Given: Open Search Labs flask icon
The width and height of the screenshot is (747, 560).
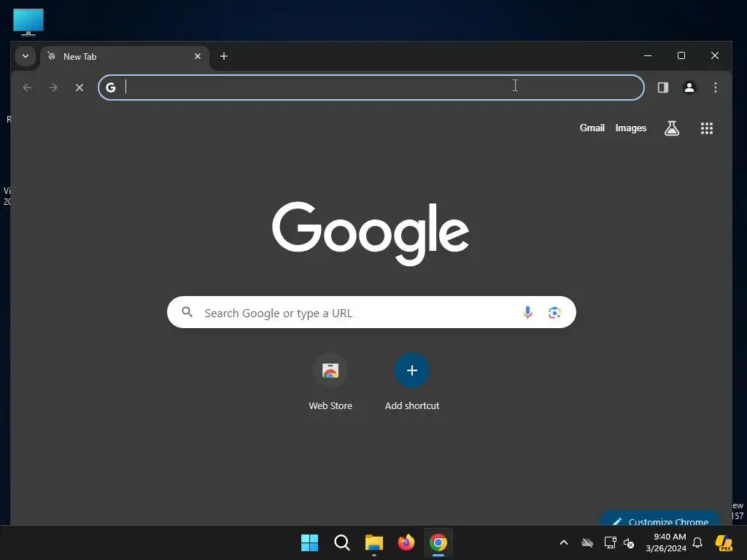Looking at the screenshot, I should coord(672,128).
